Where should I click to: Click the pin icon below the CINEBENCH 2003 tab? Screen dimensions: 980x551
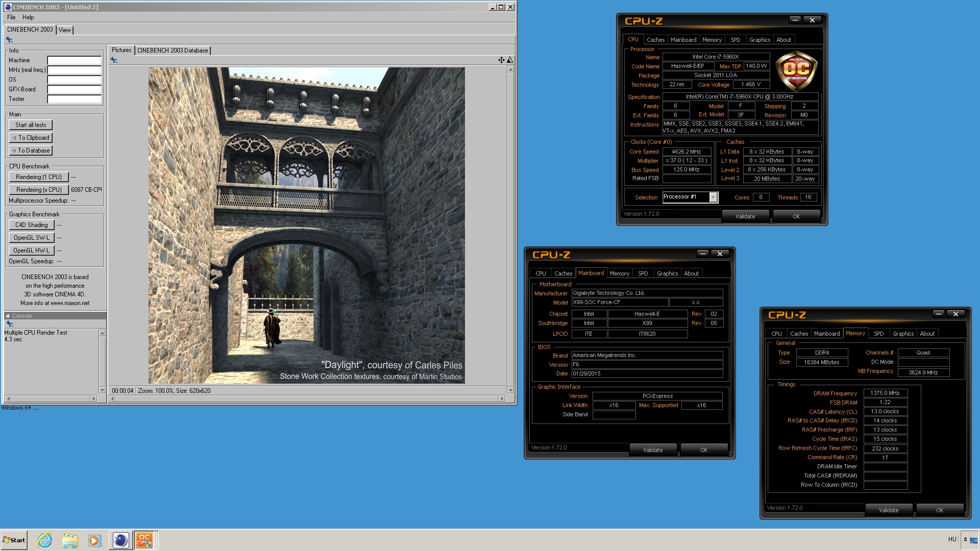9,40
